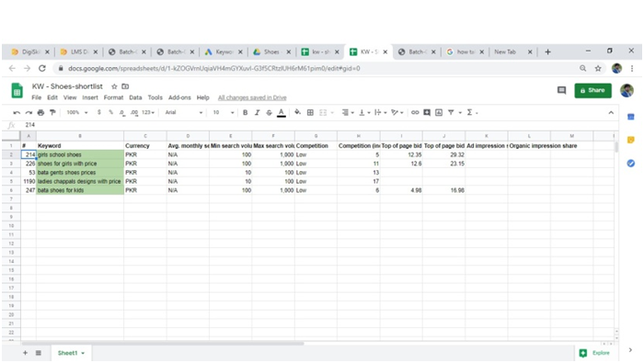
Task: Open the zoom 100% dropdown
Action: [77, 112]
